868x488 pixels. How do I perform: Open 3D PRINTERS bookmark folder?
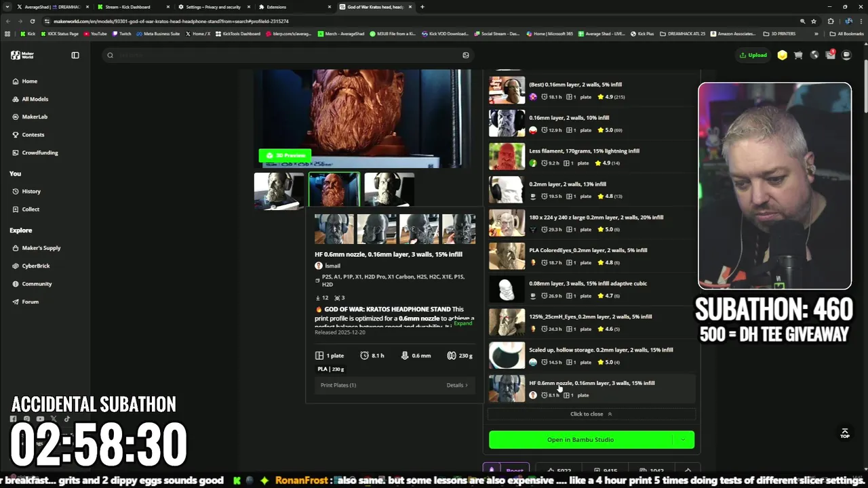(x=778, y=33)
